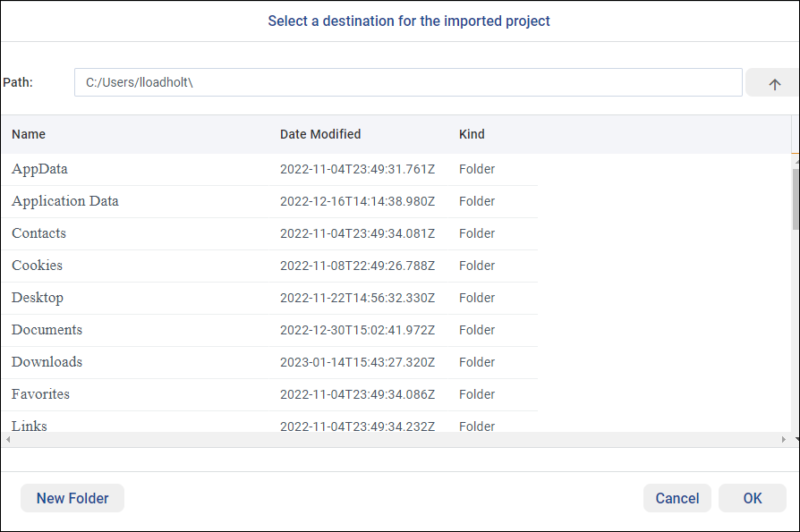Viewport: 800px width, 532px height.
Task: Click inside the Path input field
Action: tap(408, 81)
